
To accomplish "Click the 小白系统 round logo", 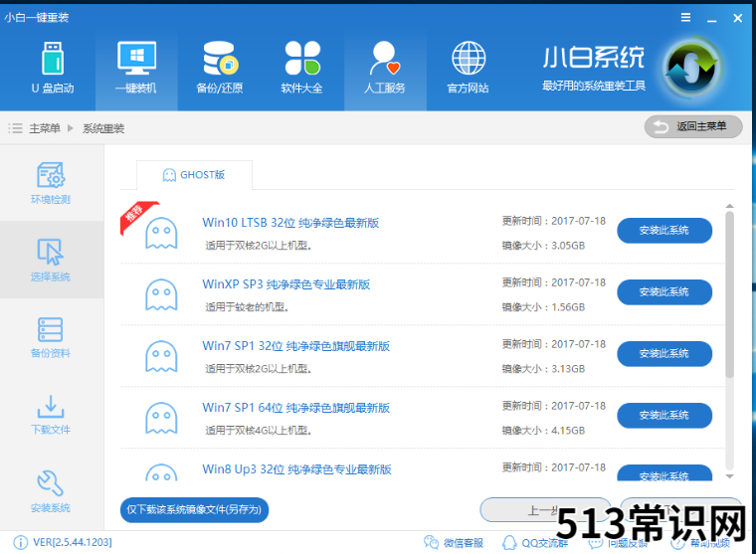I will pyautogui.click(x=691, y=68).
